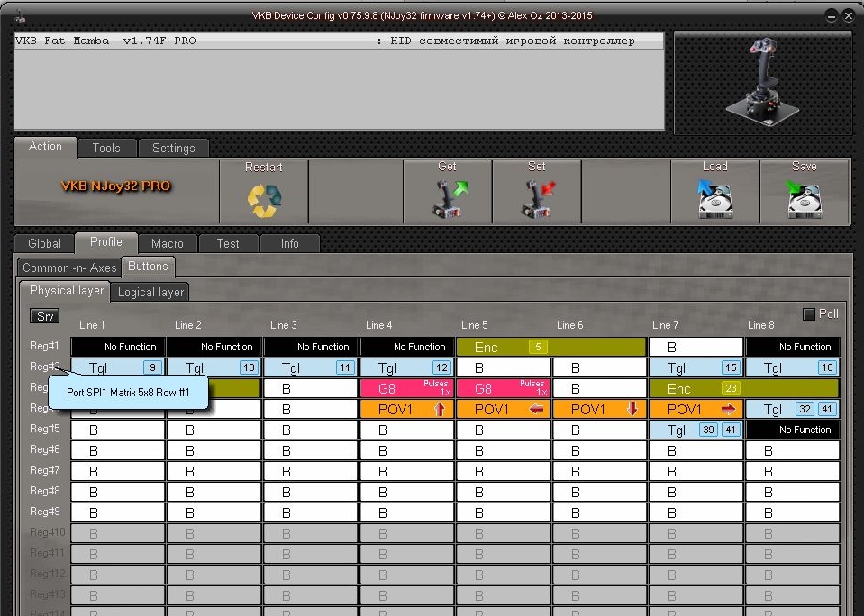The width and height of the screenshot is (864, 616).
Task: Click the Line 8 column header
Action: 761,325
